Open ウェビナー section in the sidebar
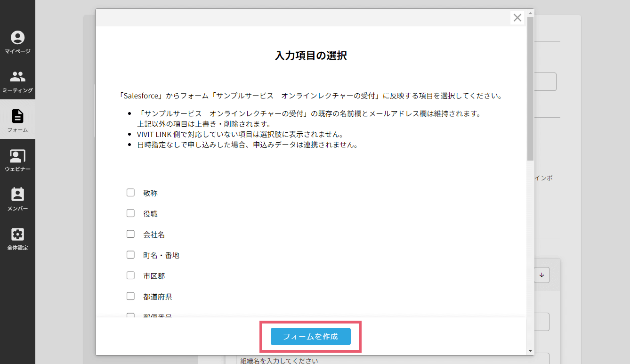This screenshot has height=364, width=630. pos(17,160)
